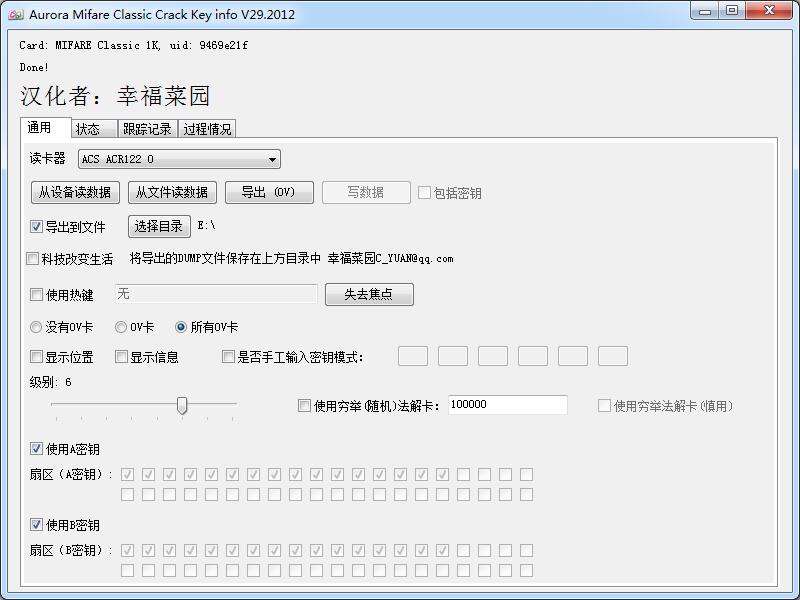Viewport: 800px width, 600px height.
Task: Uncheck the 使用A密钥 checkbox
Action: (x=37, y=449)
